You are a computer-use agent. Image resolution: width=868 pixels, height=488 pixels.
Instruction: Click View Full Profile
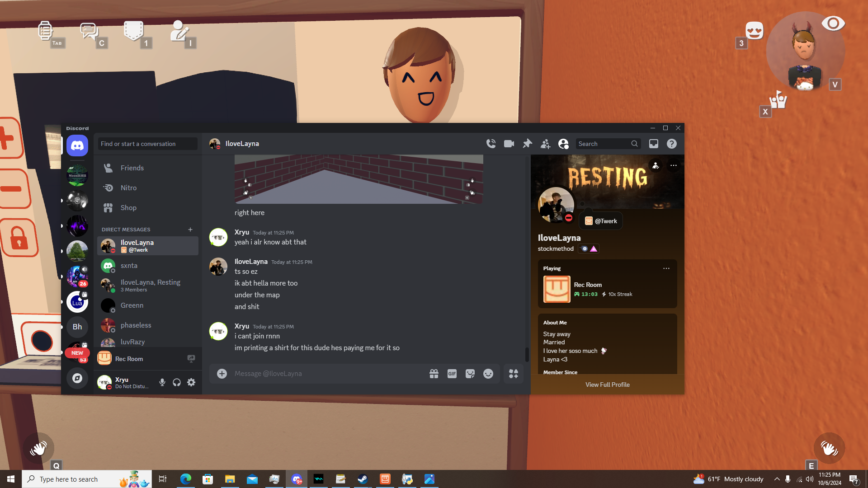point(607,385)
